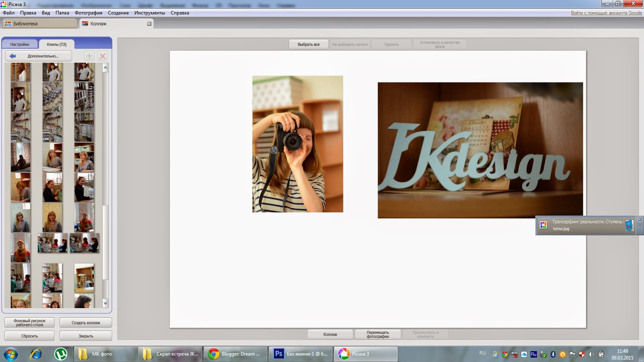Open the Вид menu
Image resolution: width=644 pixels, height=362 pixels.
pos(46,13)
